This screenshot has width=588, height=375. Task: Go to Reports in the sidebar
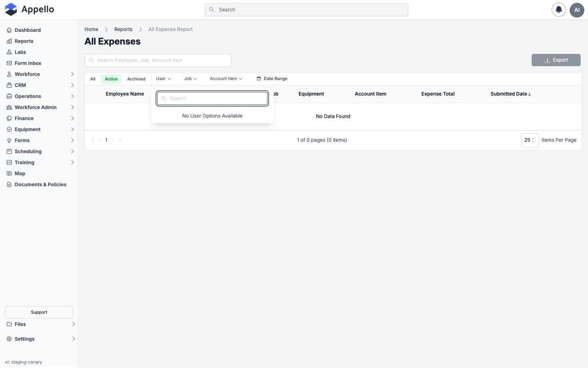point(24,41)
